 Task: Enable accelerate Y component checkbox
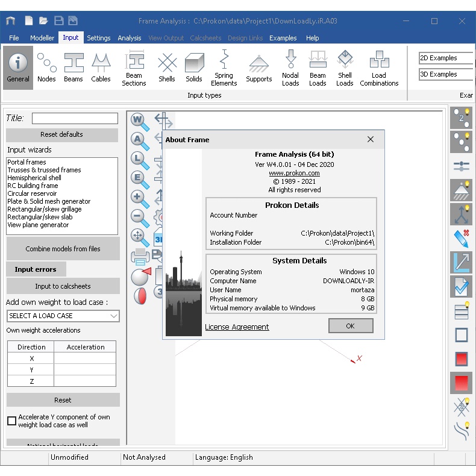(11, 421)
